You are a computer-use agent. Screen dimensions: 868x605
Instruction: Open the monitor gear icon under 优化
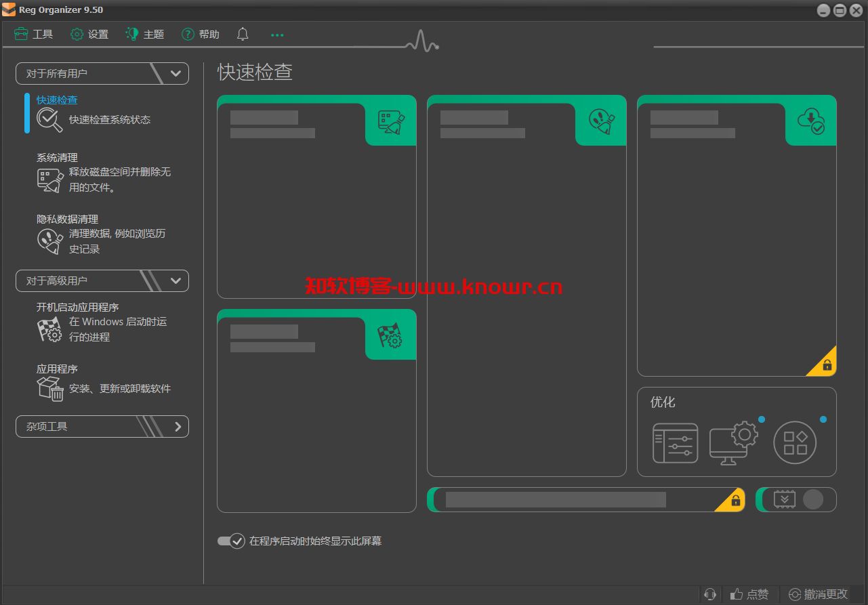pos(733,443)
